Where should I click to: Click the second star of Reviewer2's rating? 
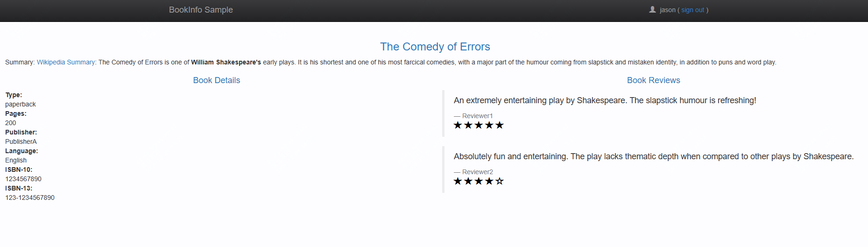click(x=468, y=181)
